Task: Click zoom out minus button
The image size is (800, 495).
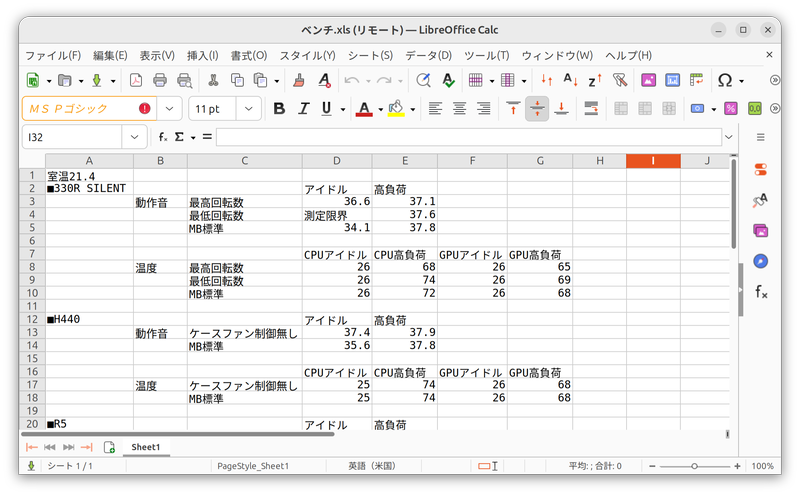Action: (x=652, y=466)
